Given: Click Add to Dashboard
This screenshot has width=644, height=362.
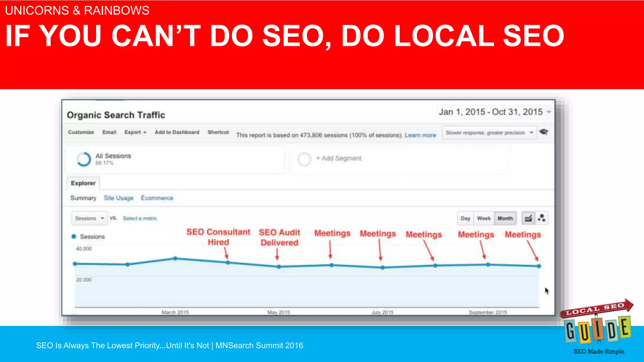Looking at the screenshot, I should coord(177,132).
